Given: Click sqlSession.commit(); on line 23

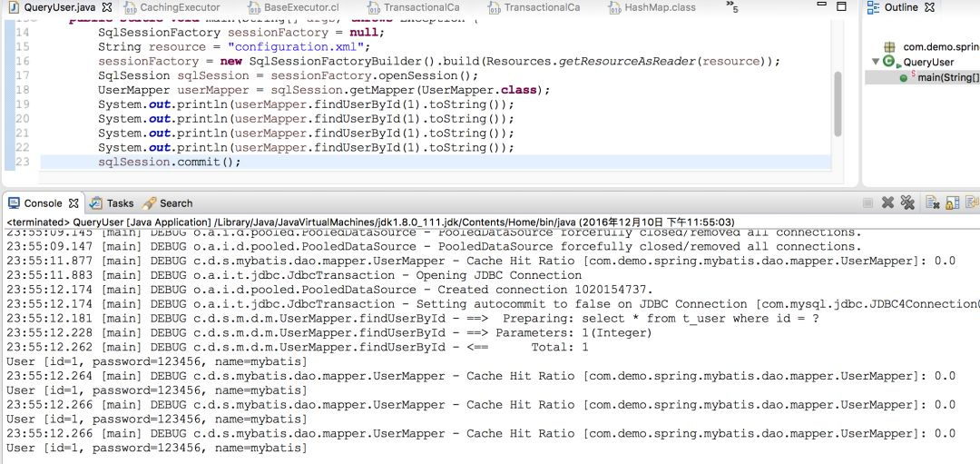Looking at the screenshot, I should pos(170,162).
